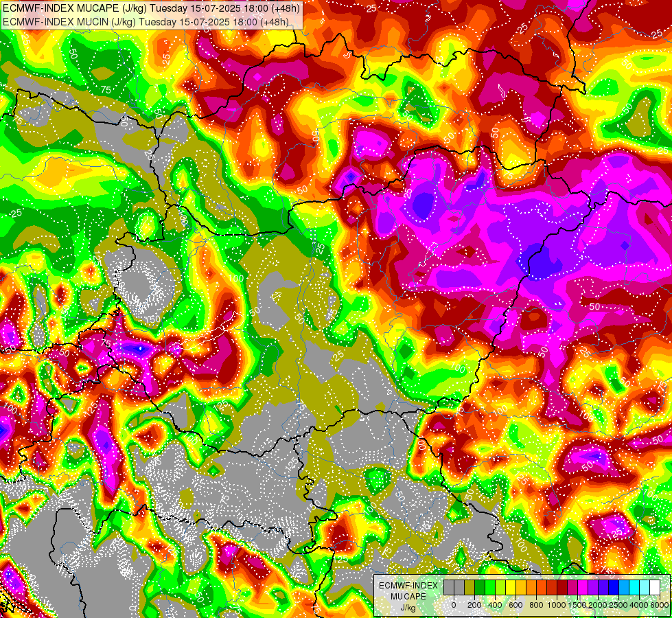Choose the pale cyan swatch right of 4000
672x618 pixels.
645,587
